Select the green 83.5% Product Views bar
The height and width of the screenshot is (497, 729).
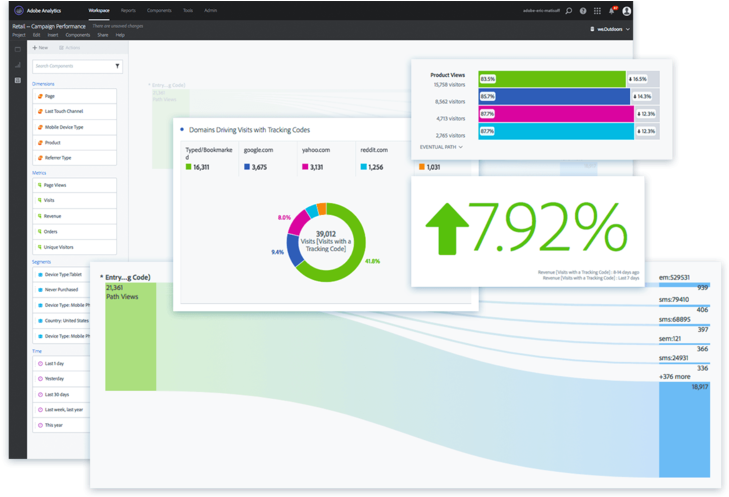552,79
